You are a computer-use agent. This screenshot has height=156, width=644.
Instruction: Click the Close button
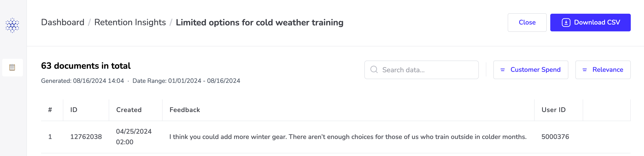pyautogui.click(x=527, y=23)
